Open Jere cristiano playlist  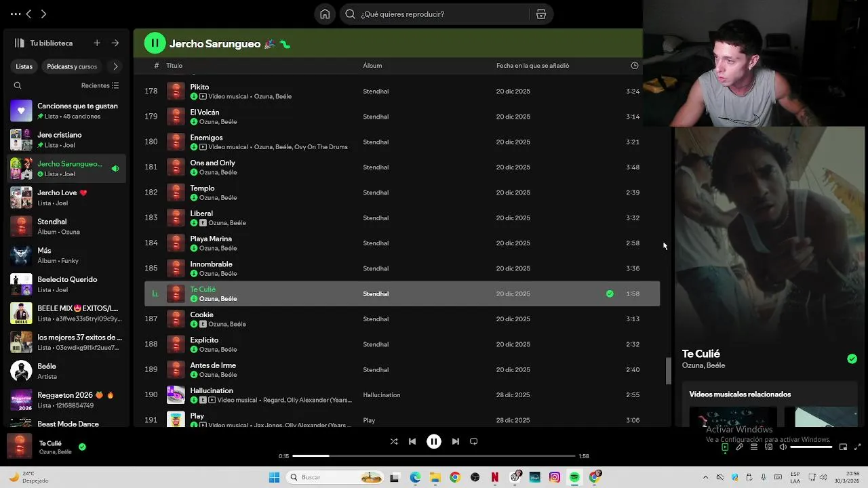pos(66,140)
